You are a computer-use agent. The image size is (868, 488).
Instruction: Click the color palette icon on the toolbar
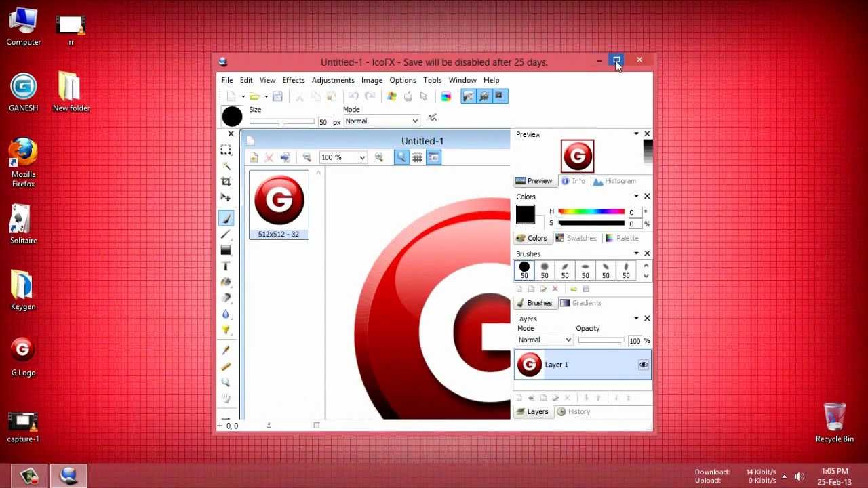tap(447, 96)
